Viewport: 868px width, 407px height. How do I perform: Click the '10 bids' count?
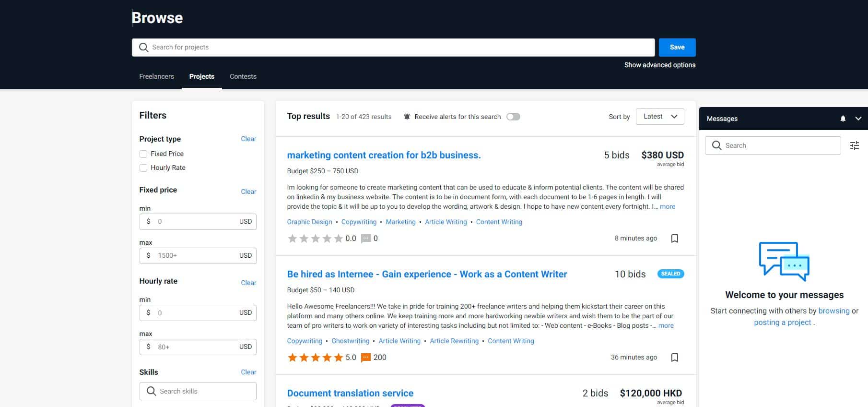pyautogui.click(x=630, y=274)
